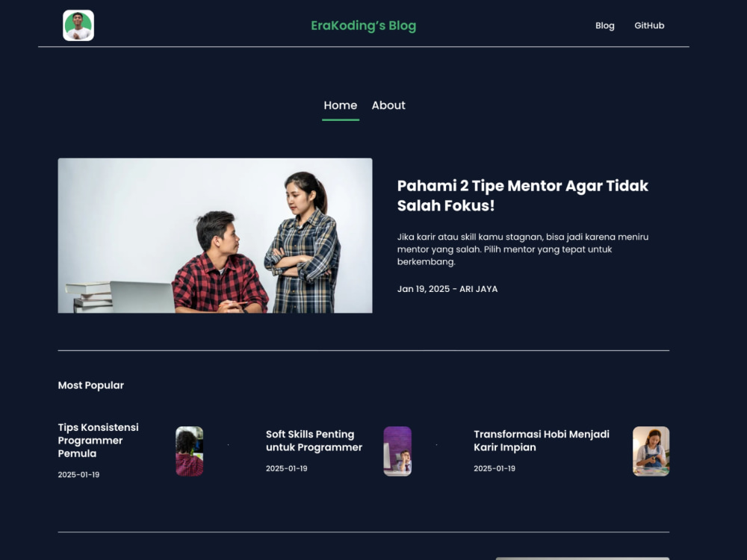Open 'Tips Konsistensi Programmer Pemula' post

tap(98, 441)
